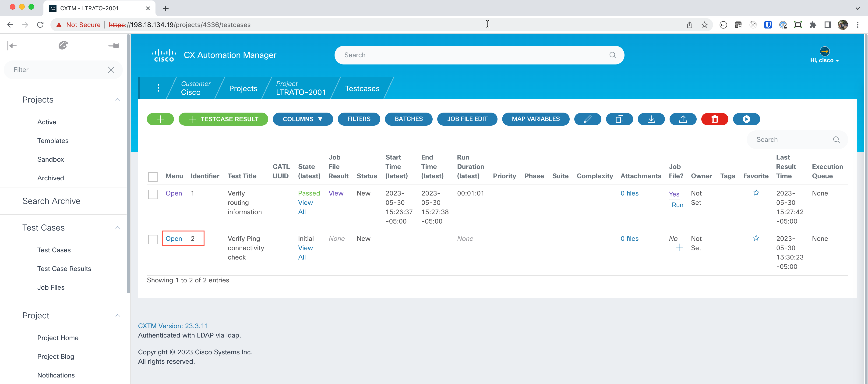Run the job file for testcase 1
The image size is (868, 384).
pyautogui.click(x=678, y=205)
